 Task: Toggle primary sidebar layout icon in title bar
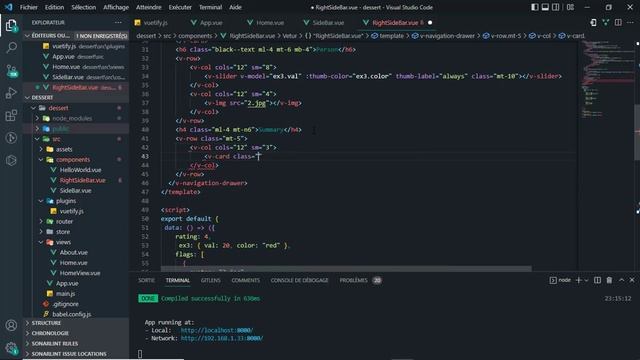click(x=535, y=7)
